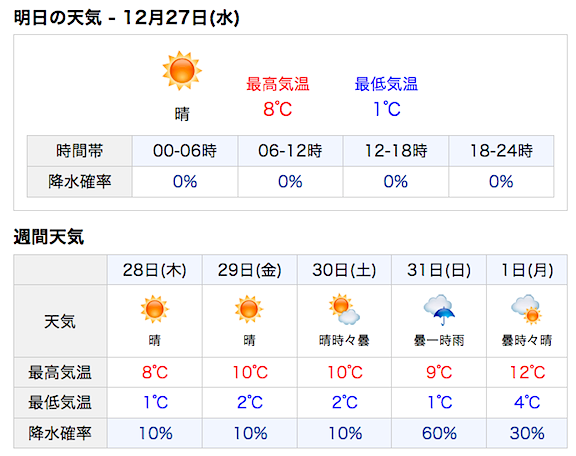Click the 明日の天気 12月27日 heading
Viewport: 576px width, 456px height.
(127, 17)
